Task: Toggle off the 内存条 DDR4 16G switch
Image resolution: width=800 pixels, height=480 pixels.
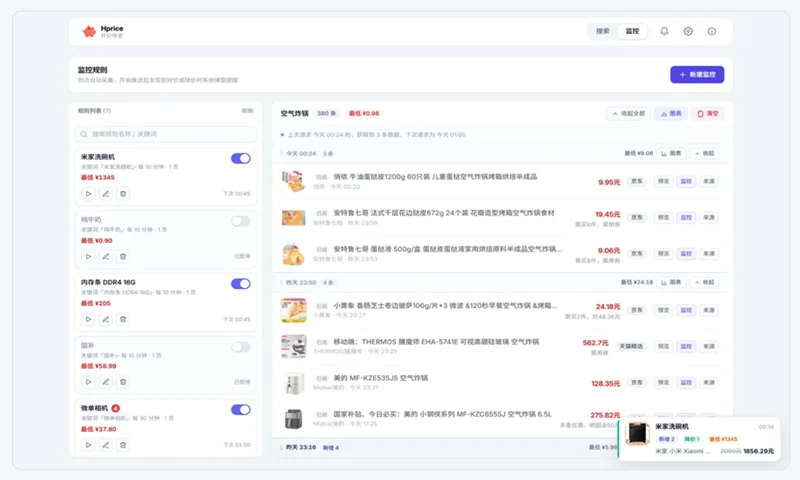Action: [x=241, y=284]
